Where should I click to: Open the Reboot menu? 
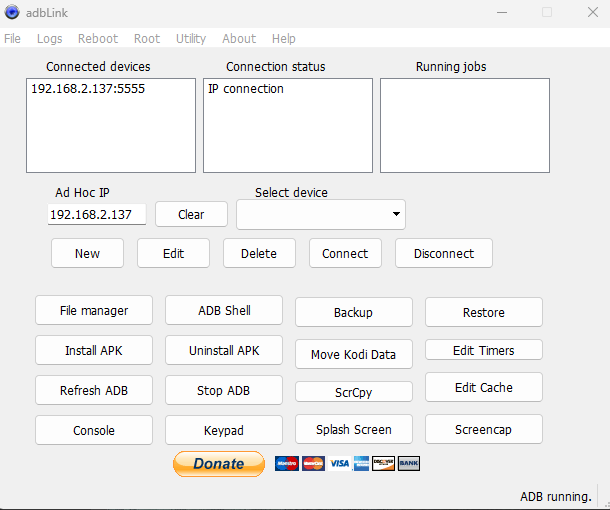pyautogui.click(x=98, y=38)
